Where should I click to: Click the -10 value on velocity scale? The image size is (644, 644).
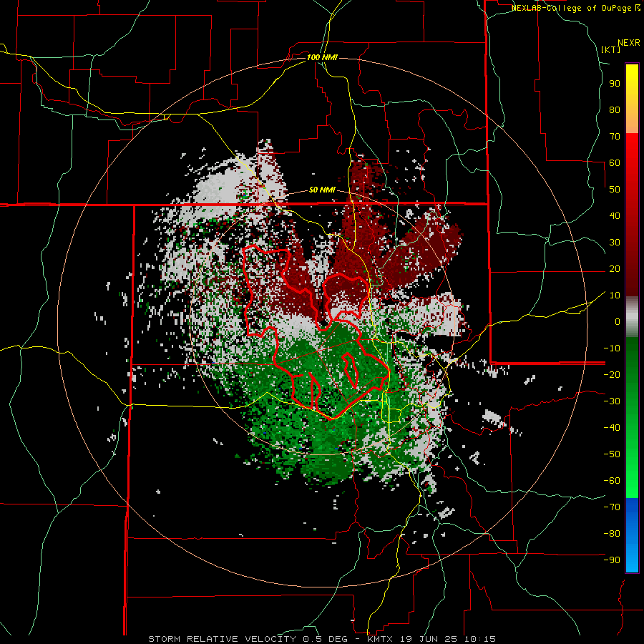[x=612, y=348]
